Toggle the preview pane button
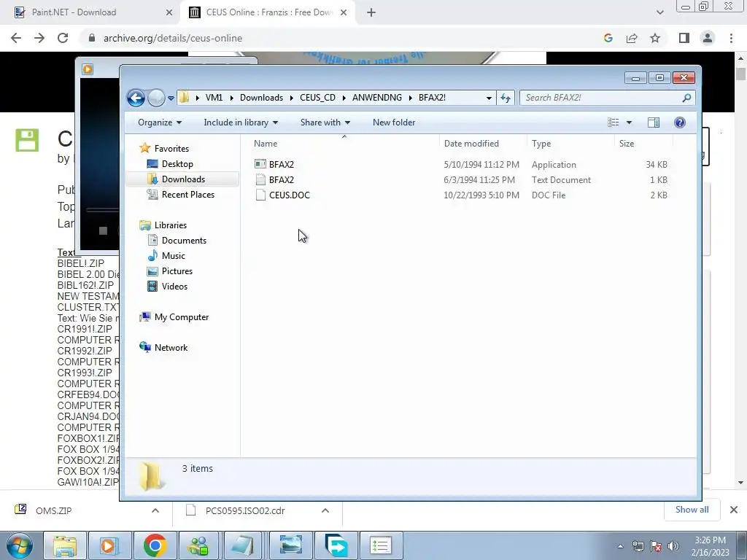The width and height of the screenshot is (747, 560). 654,122
